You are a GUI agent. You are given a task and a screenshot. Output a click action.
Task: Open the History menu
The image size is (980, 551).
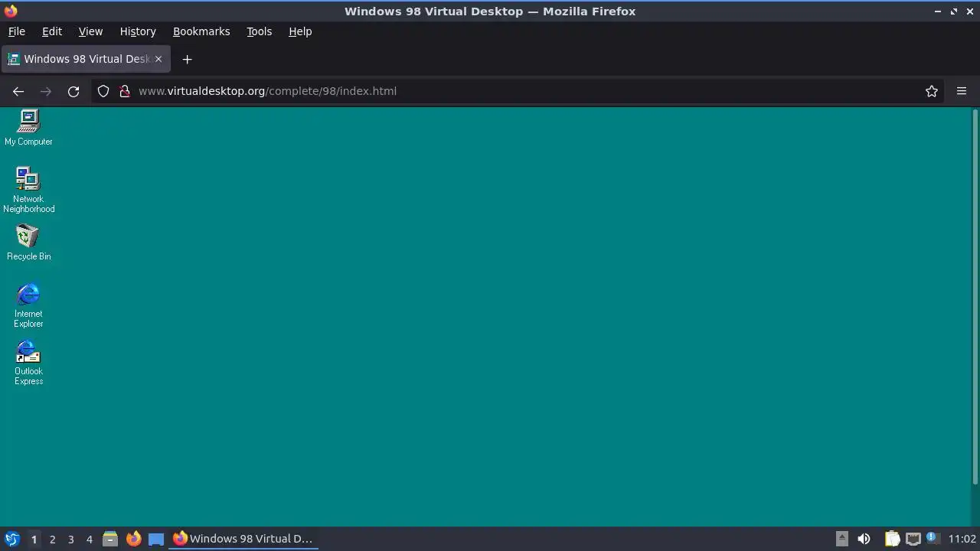point(138,31)
